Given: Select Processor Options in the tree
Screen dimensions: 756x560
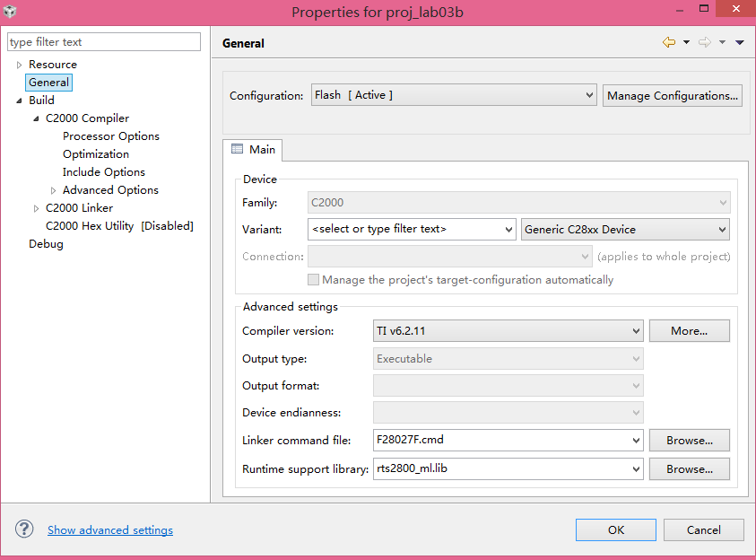Looking at the screenshot, I should click(x=111, y=136).
